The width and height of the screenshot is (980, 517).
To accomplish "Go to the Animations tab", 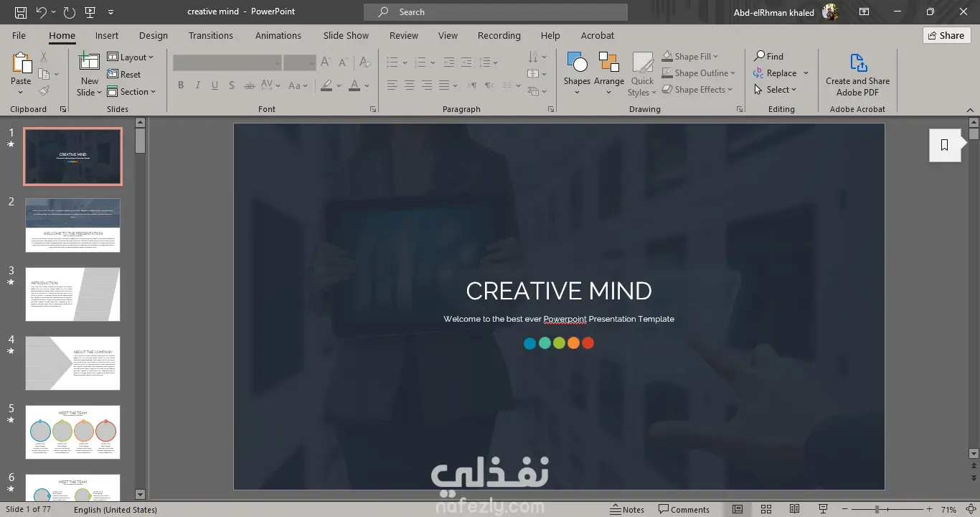I will coord(278,35).
